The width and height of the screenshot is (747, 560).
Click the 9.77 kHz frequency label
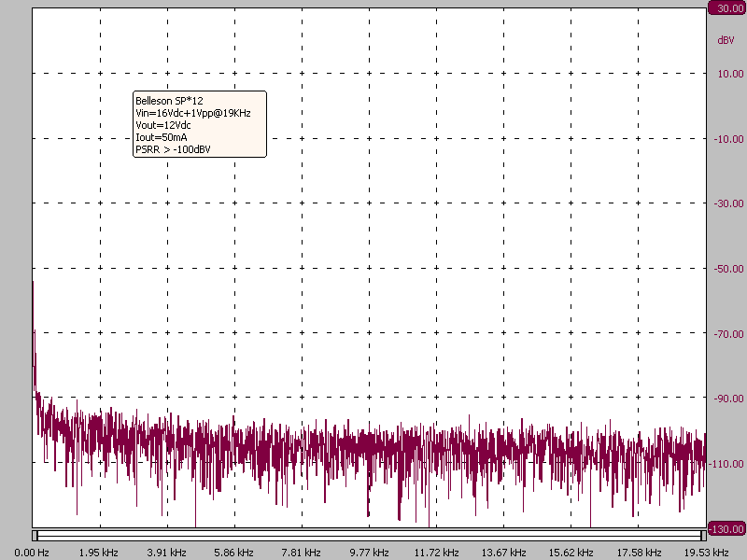(369, 553)
